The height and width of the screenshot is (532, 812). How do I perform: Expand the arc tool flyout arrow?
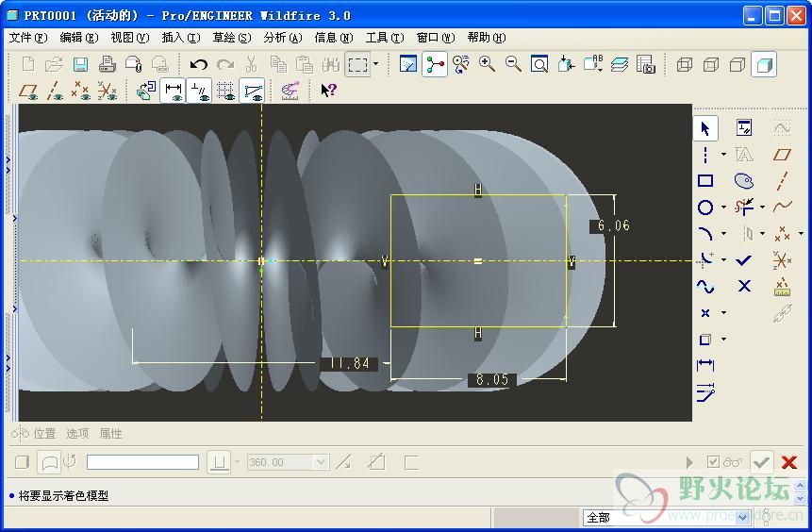724,234
